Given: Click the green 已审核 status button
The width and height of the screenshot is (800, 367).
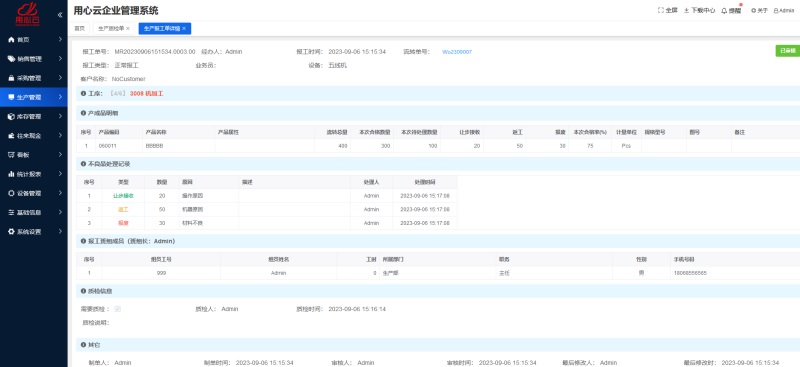Looking at the screenshot, I should pyautogui.click(x=788, y=51).
